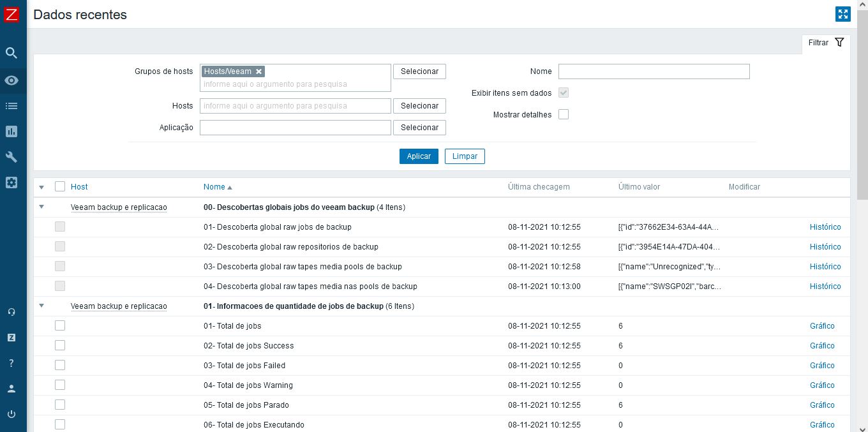The width and height of the screenshot is (868, 432).
Task: Check the select-all checkbox in table header
Action: pos(60,187)
